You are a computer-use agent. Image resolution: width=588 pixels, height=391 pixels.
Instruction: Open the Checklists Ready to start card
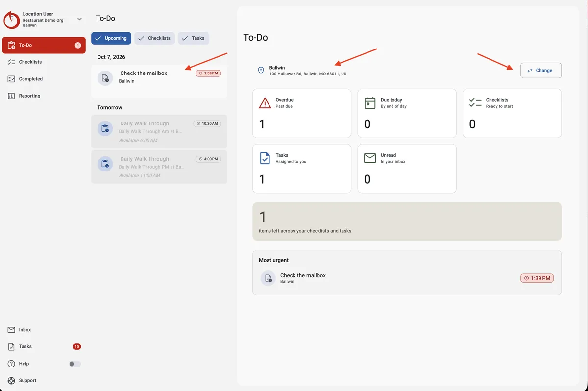coord(512,113)
